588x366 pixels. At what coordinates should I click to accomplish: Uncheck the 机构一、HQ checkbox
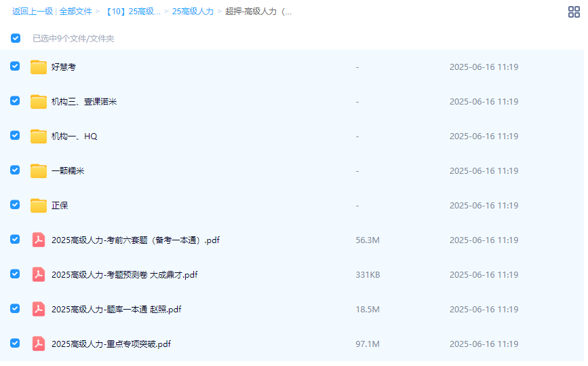point(15,135)
